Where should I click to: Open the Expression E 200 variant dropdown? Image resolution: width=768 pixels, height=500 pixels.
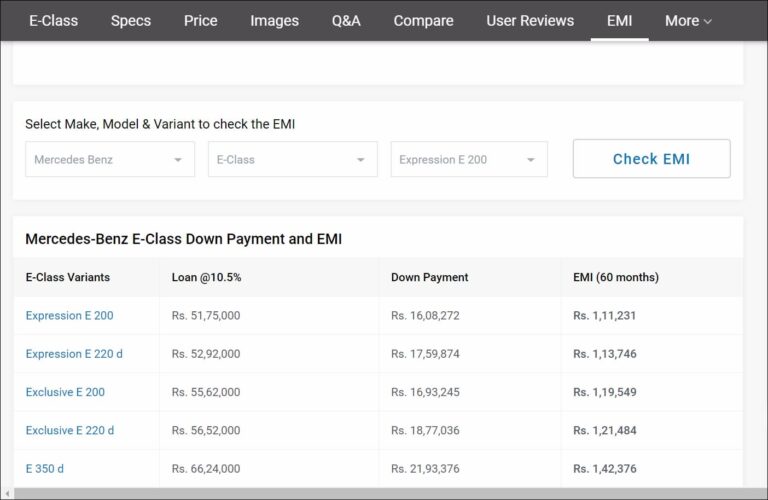coord(469,160)
